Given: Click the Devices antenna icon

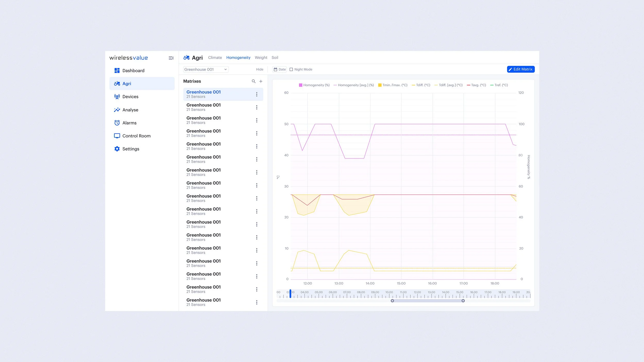Looking at the screenshot, I should click(117, 97).
